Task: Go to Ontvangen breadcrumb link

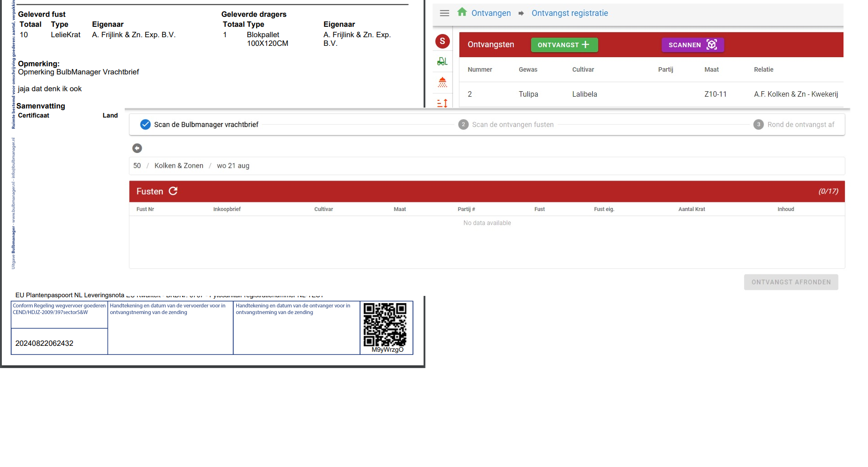Action: (491, 13)
